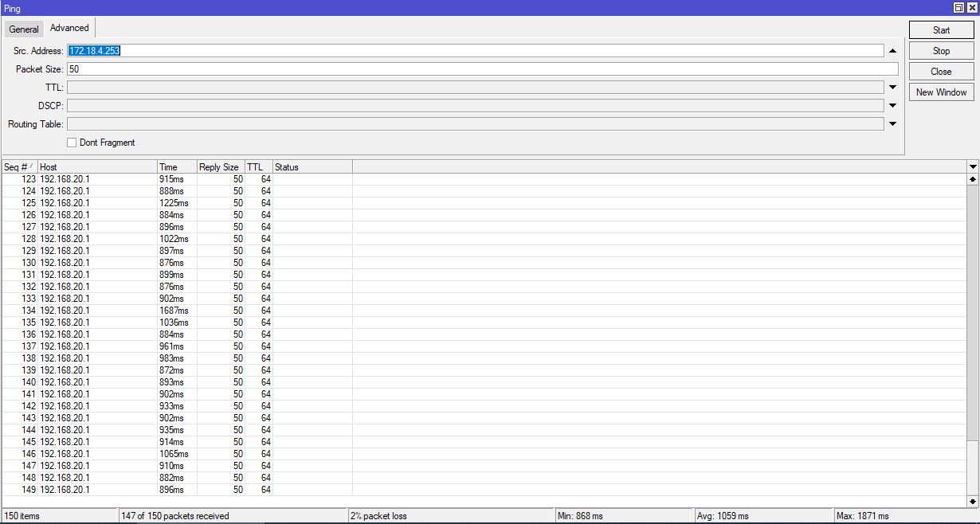Sort results by the Reply Size column
Screen dimensions: 980x524
point(218,166)
